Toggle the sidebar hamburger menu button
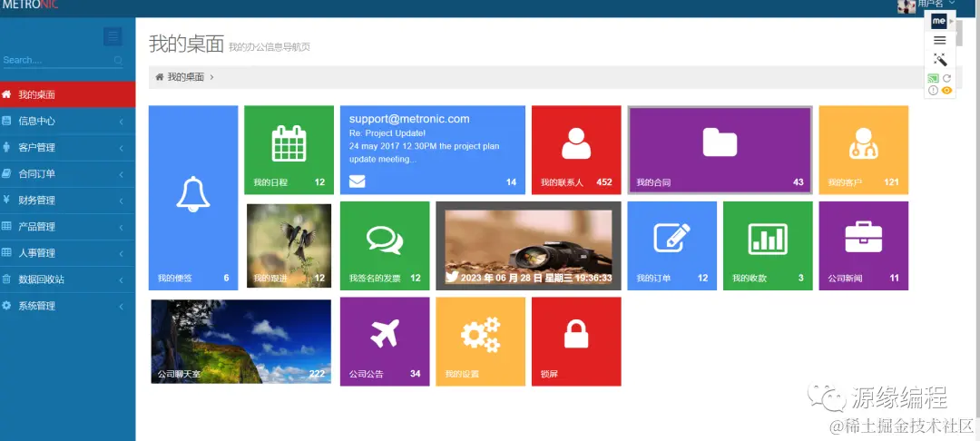The image size is (980, 441). (x=113, y=37)
